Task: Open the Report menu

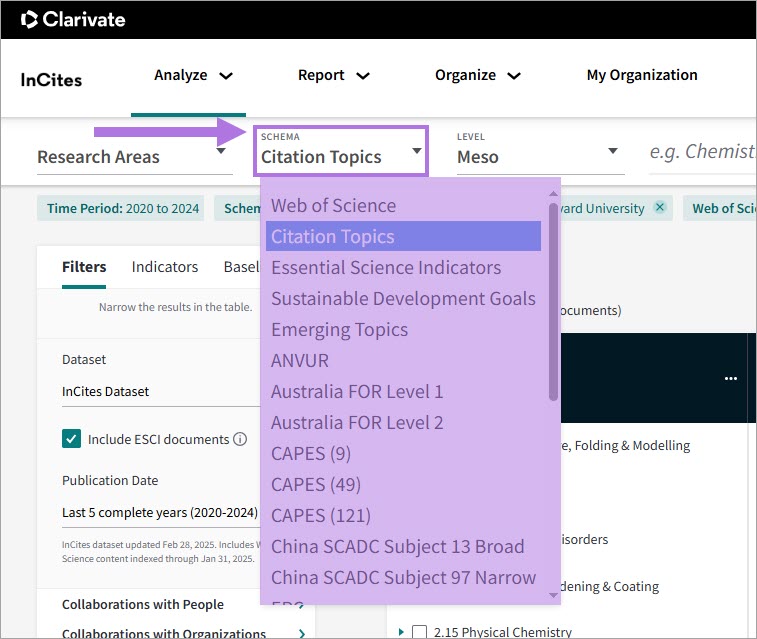Action: pos(334,75)
